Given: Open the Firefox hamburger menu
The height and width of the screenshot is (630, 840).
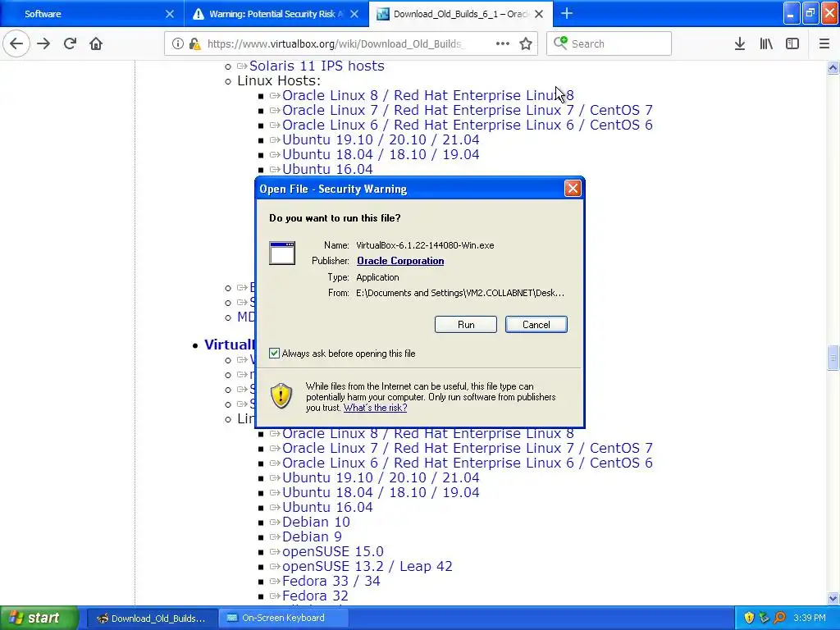Looking at the screenshot, I should point(824,43).
